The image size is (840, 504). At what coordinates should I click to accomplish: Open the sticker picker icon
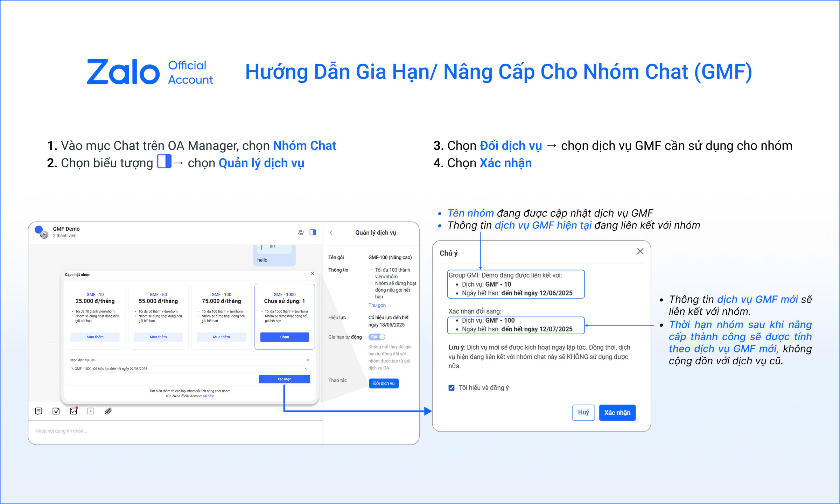click(x=56, y=411)
